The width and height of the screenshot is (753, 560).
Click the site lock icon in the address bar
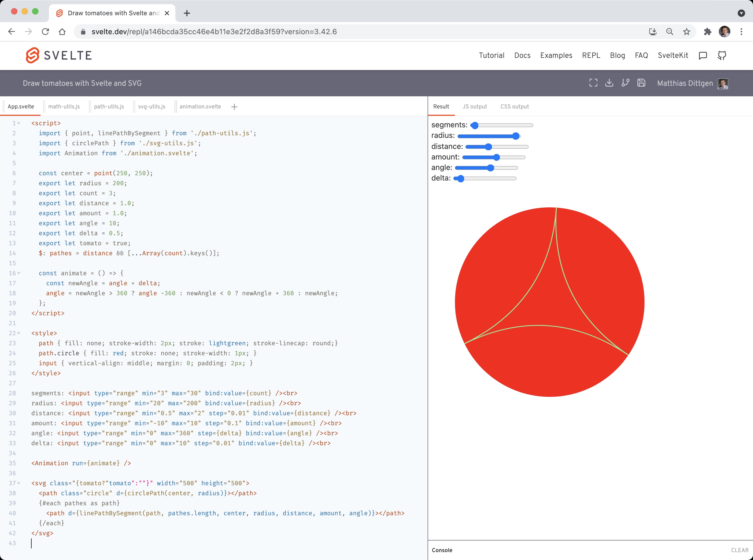click(83, 32)
